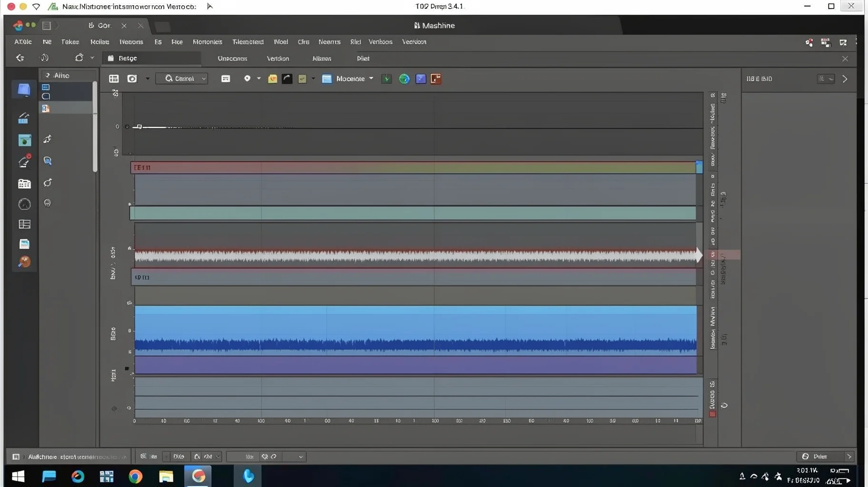Open the Tklemoterd menu
868x487 pixels.
coord(248,42)
